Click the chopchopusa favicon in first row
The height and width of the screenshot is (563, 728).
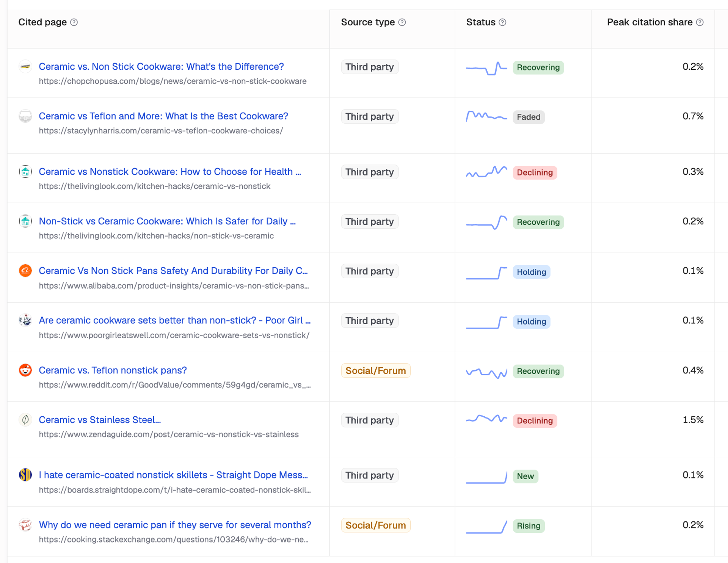[x=25, y=67]
